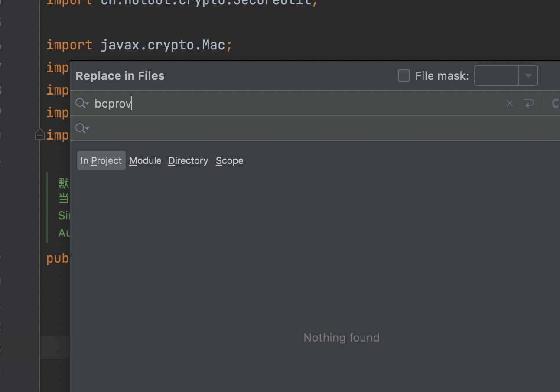Select the In Project scope

click(x=101, y=160)
